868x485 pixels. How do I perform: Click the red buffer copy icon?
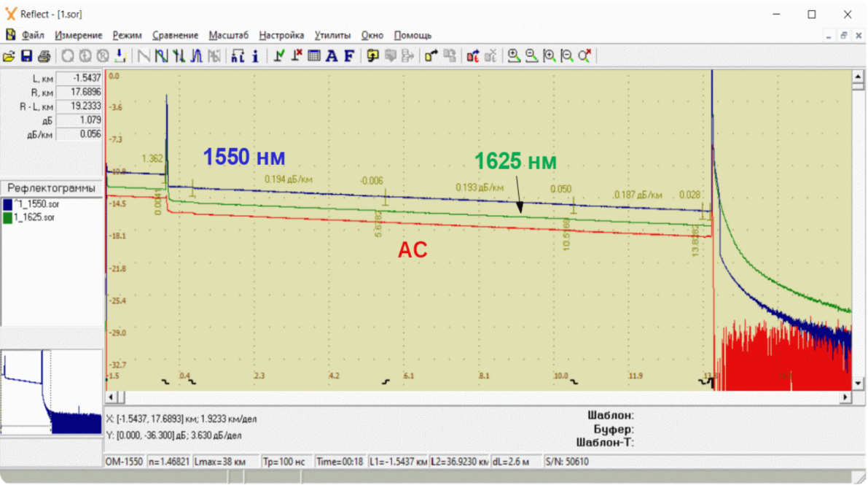pyautogui.click(x=473, y=56)
